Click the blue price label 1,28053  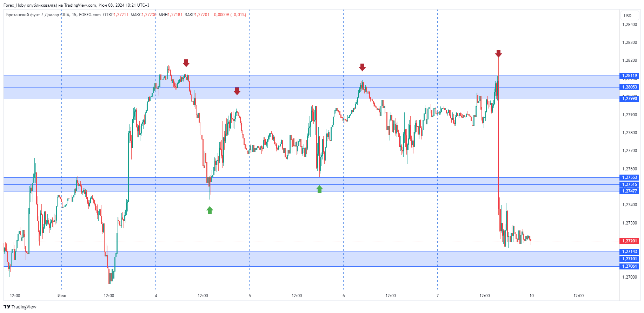629,87
